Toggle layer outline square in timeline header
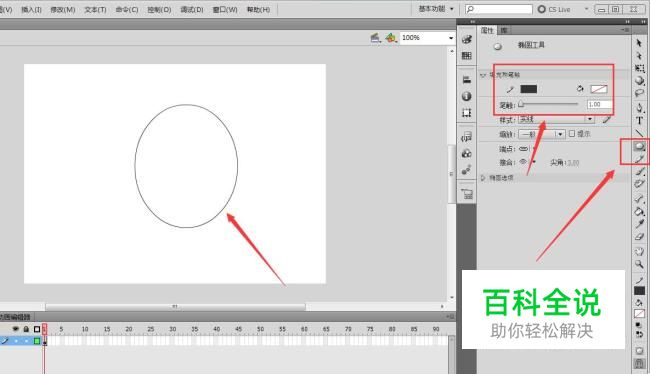 [x=36, y=329]
